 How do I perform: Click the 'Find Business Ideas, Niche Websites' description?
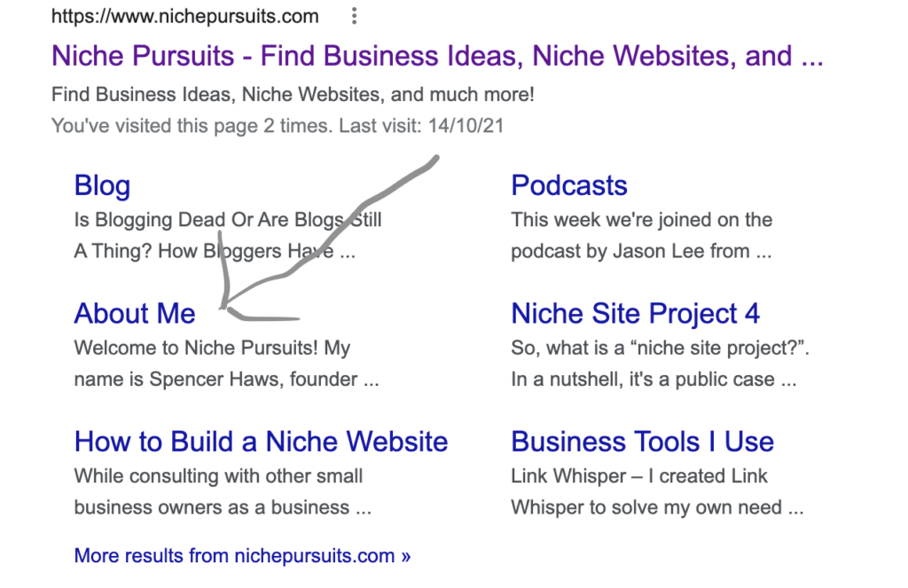coord(293,94)
